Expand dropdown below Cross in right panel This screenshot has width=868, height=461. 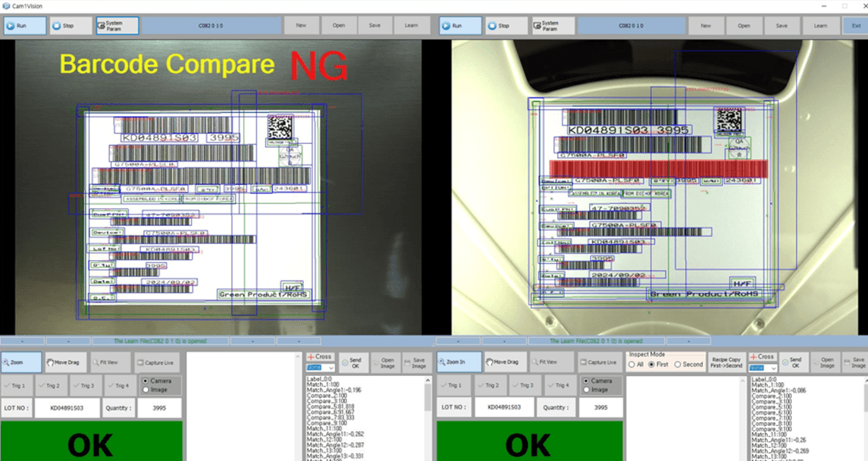tap(763, 368)
